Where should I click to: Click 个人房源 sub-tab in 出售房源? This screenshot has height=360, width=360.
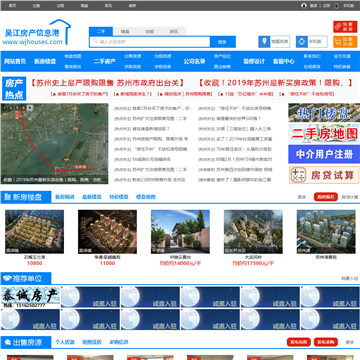[x=65, y=342]
